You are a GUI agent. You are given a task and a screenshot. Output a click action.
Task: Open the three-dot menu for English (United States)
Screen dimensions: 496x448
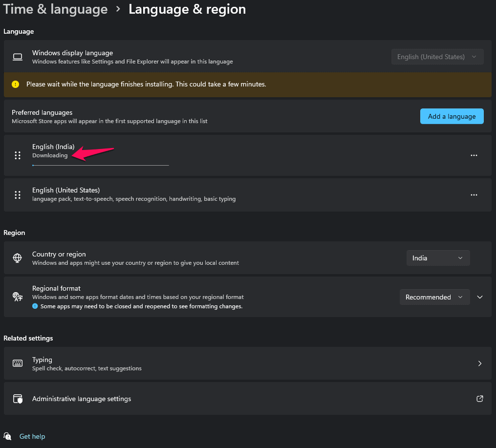tap(474, 195)
